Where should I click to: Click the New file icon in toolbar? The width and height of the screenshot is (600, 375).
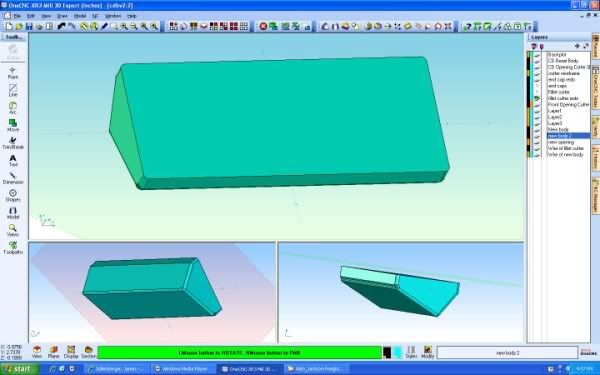tap(8, 26)
